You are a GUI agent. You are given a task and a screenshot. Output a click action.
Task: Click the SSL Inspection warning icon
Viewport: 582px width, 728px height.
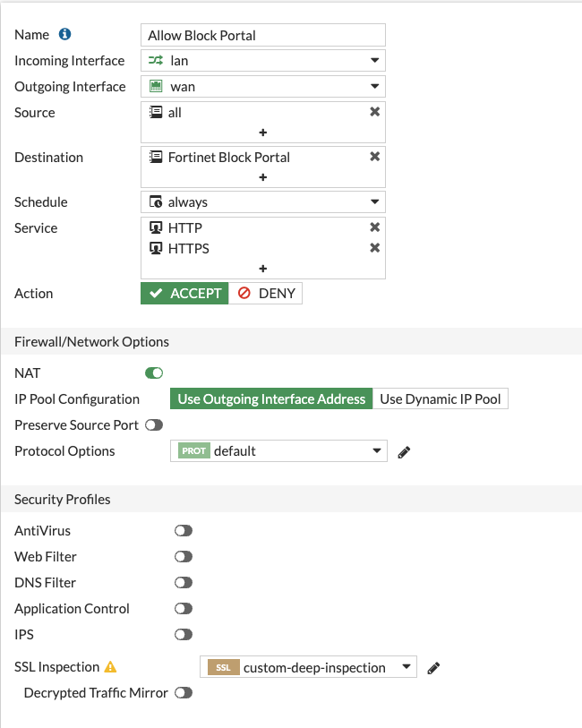pyautogui.click(x=111, y=667)
